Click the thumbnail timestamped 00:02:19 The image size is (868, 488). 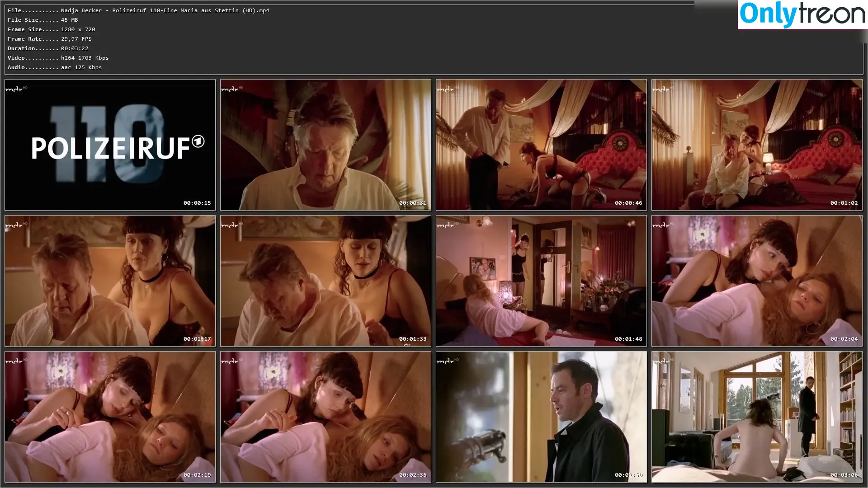tap(110, 417)
